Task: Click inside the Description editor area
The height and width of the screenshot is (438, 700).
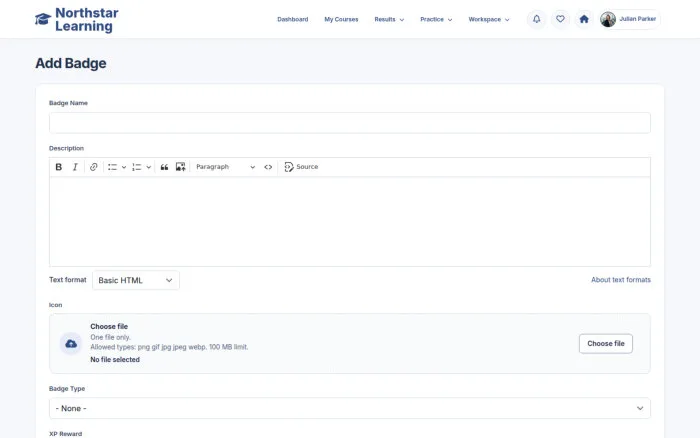Action: [x=350, y=221]
